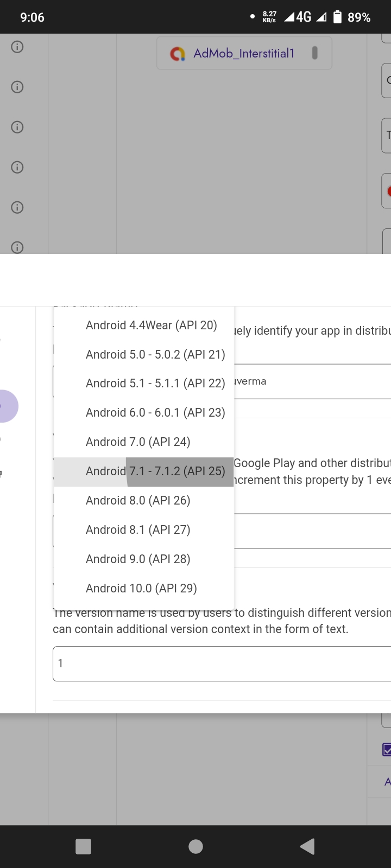Screen dimensions: 391x868
Task: Choose Android 5.0 - 5.0.2 (API 21)
Action: 155,354
